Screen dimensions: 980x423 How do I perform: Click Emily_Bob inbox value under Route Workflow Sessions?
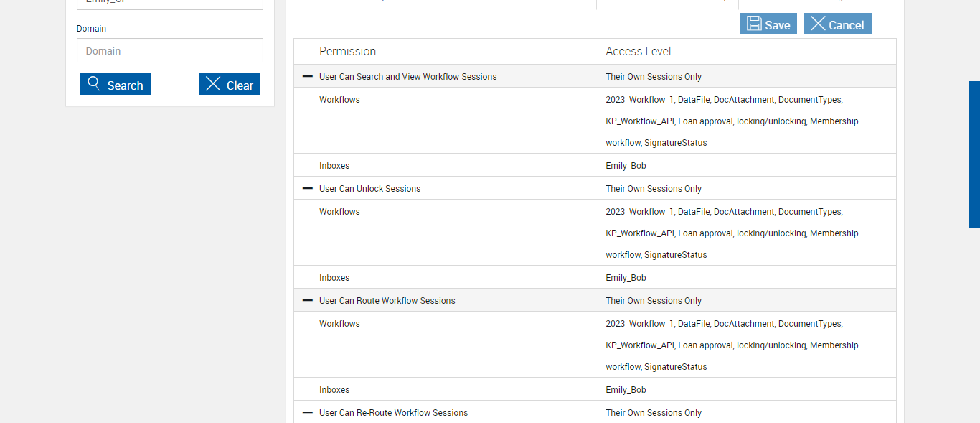point(626,390)
